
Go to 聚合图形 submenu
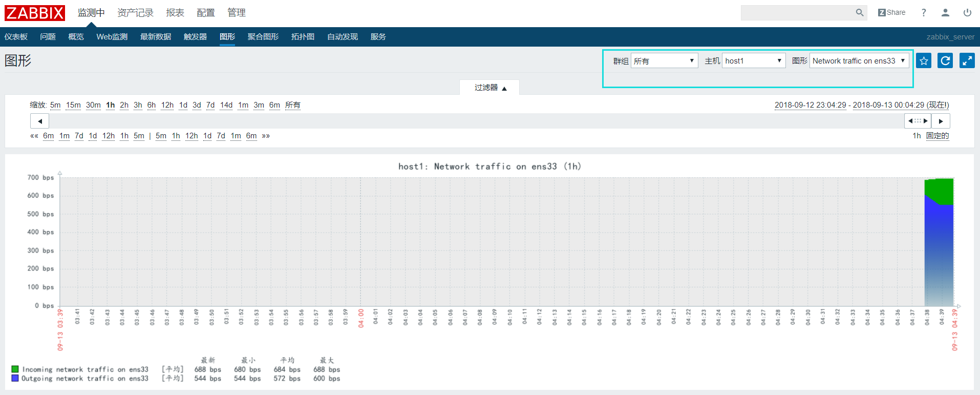click(x=263, y=37)
